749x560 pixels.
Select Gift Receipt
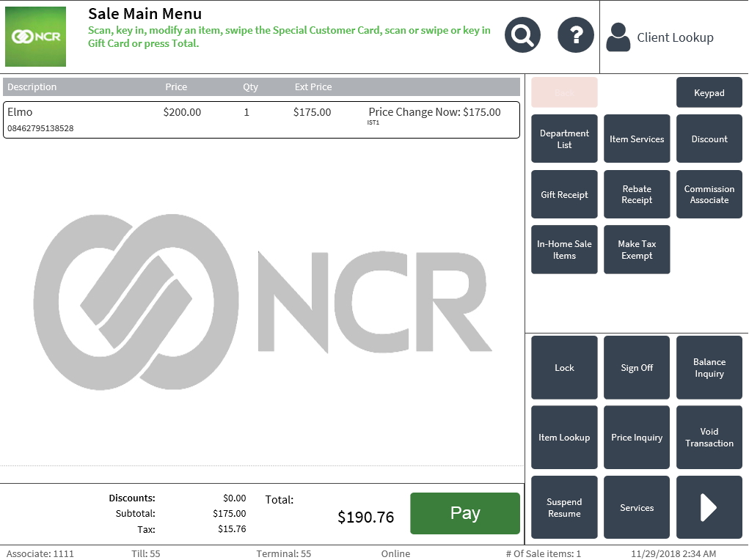(x=564, y=194)
